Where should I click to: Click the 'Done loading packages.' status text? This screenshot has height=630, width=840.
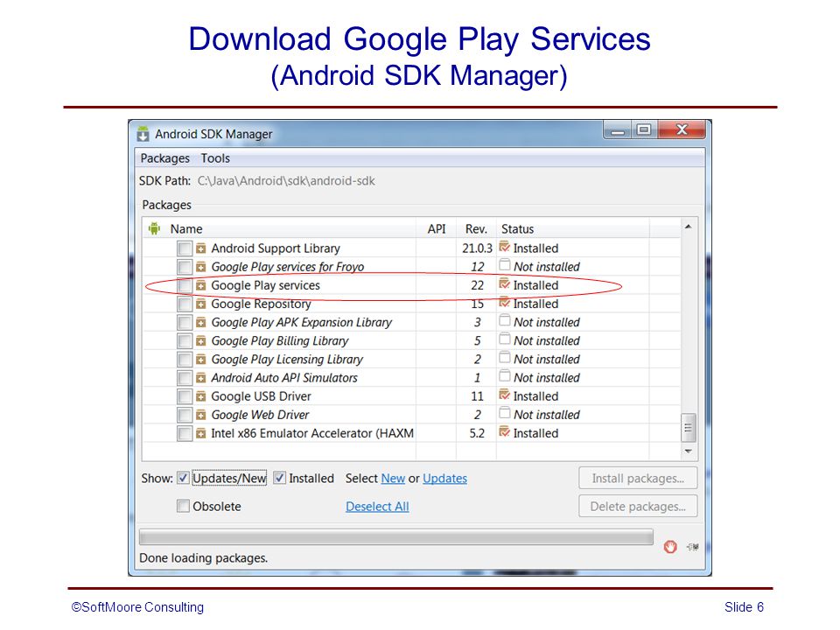[204, 558]
